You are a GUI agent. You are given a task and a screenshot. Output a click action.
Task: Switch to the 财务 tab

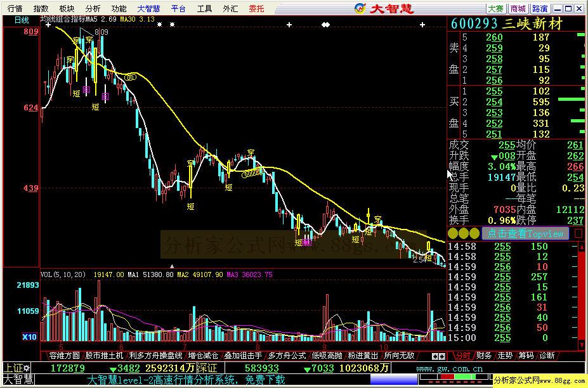485,356
